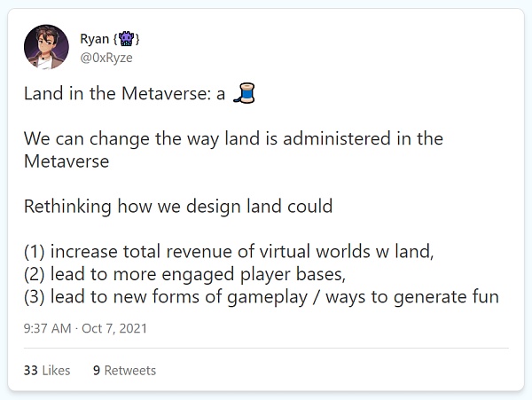
Task: Click the divider line above the Likes count
Action: point(266,349)
